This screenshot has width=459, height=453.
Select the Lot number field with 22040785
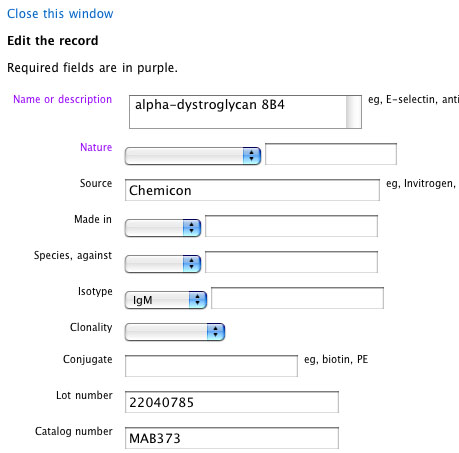coord(232,402)
